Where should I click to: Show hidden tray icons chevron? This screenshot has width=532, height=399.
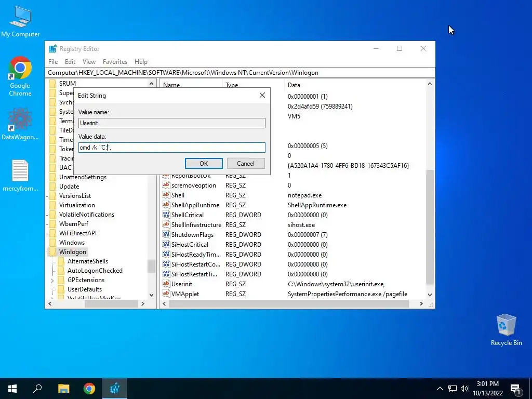[x=440, y=389]
